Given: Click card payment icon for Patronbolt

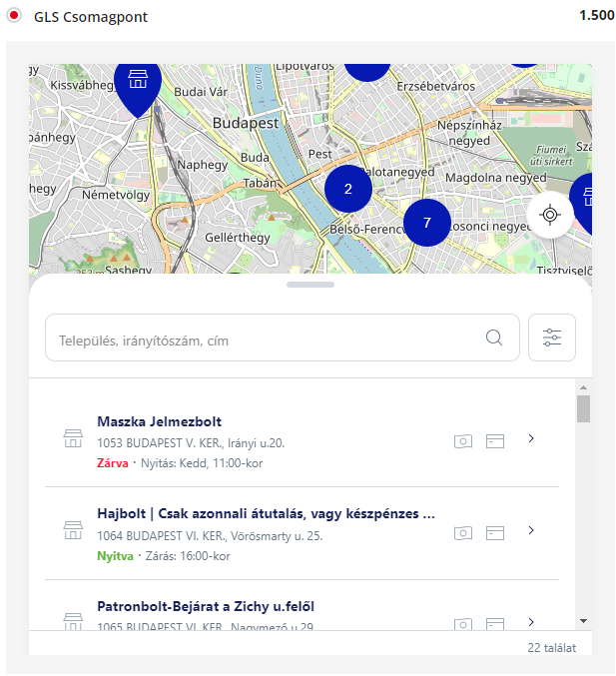Looking at the screenshot, I should [495, 624].
